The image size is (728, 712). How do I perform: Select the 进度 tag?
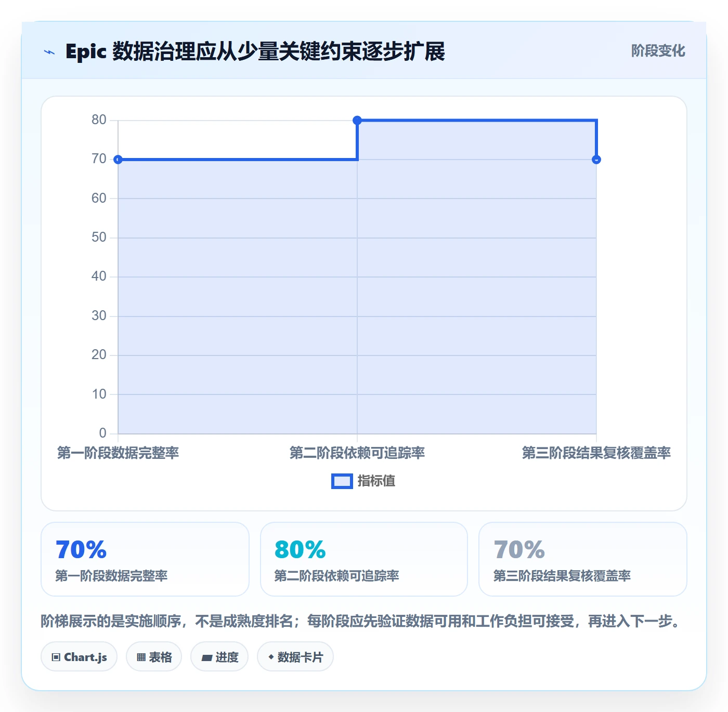(219, 657)
